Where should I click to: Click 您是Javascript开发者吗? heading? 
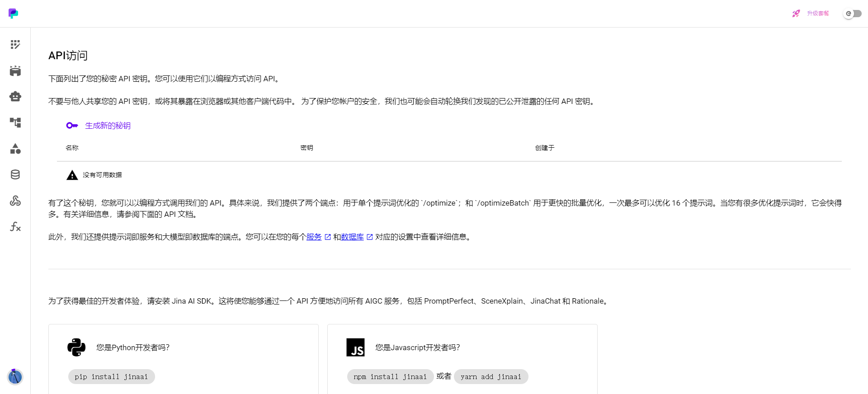click(x=418, y=347)
